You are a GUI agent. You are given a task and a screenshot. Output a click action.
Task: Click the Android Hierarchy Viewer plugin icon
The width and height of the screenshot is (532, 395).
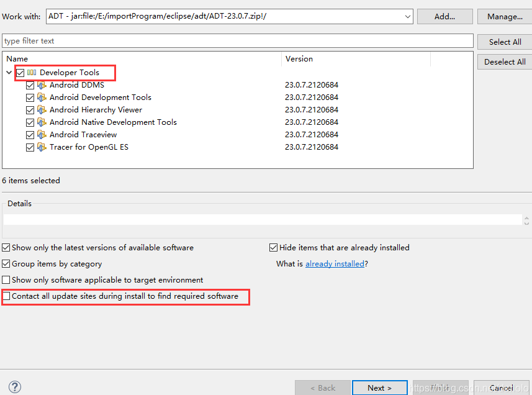42,110
